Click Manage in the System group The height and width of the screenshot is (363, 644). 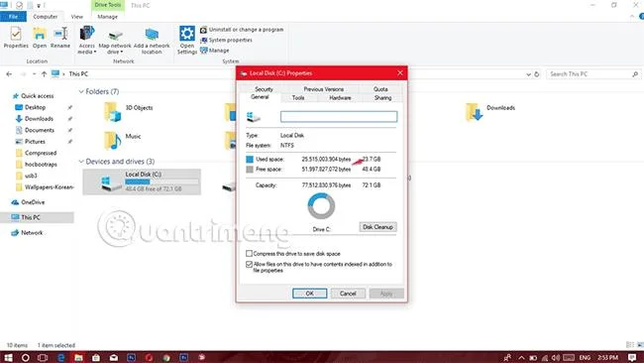tap(215, 51)
